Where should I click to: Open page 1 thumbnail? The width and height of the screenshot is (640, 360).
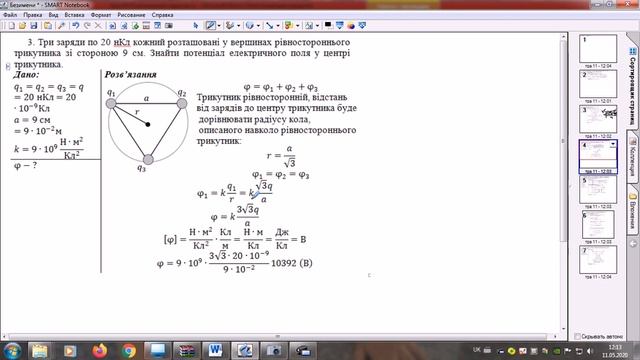(x=598, y=49)
